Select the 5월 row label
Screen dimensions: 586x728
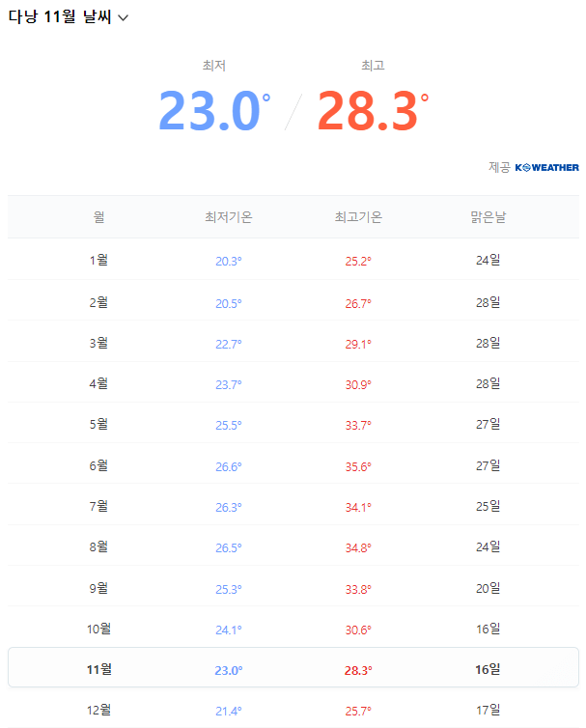tap(98, 424)
